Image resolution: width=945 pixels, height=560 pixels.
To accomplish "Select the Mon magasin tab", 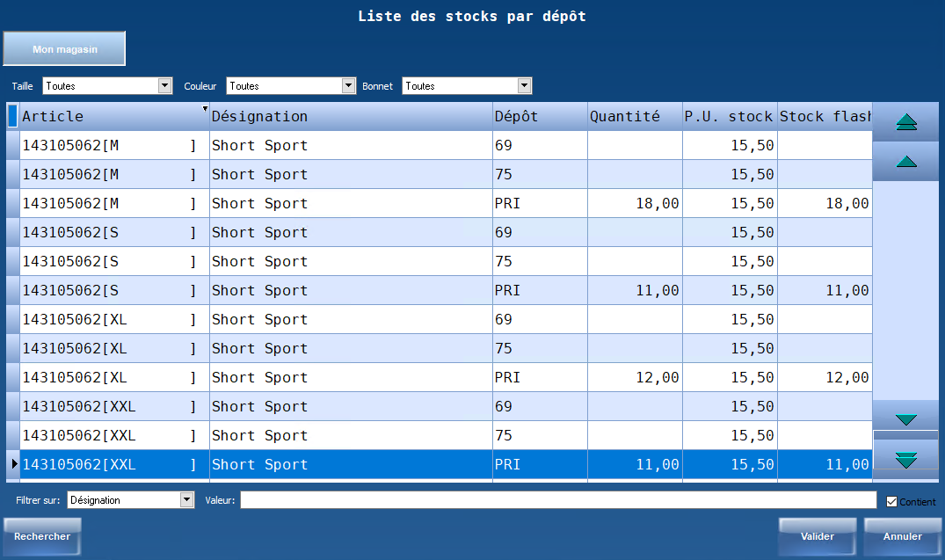I will [64, 49].
